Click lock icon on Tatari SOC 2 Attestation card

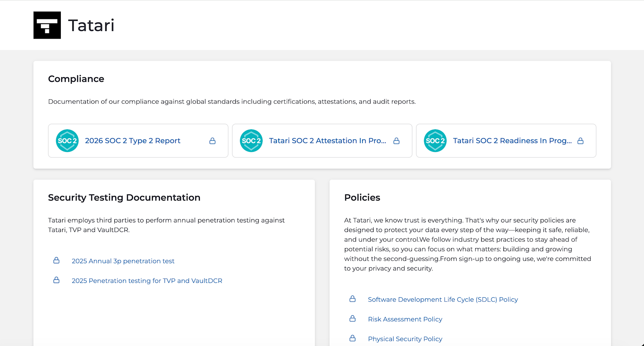(396, 141)
